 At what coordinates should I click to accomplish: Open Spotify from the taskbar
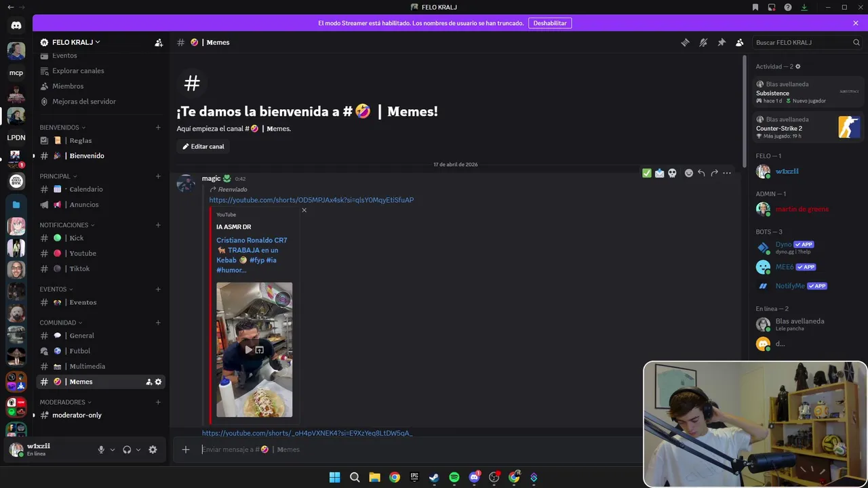(454, 477)
